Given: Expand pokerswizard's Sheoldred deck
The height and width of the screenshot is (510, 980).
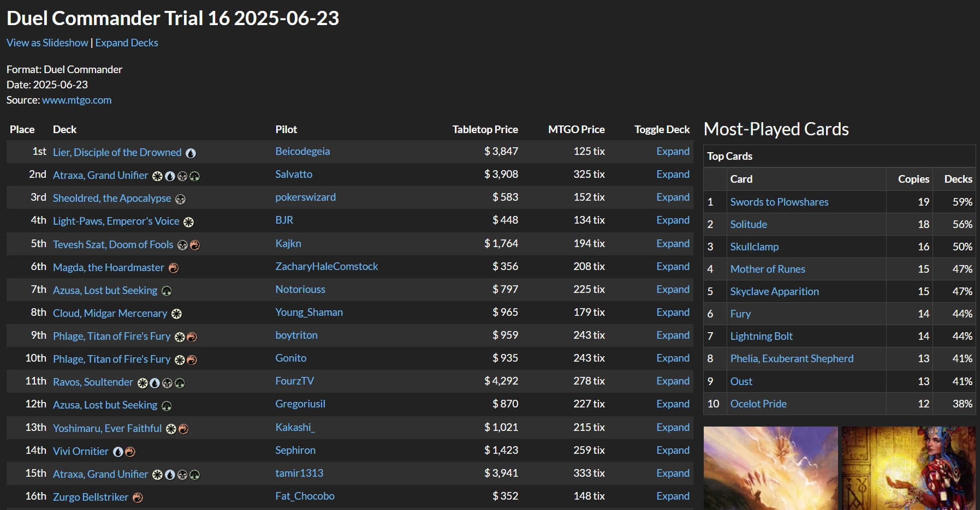Looking at the screenshot, I should pos(673,197).
